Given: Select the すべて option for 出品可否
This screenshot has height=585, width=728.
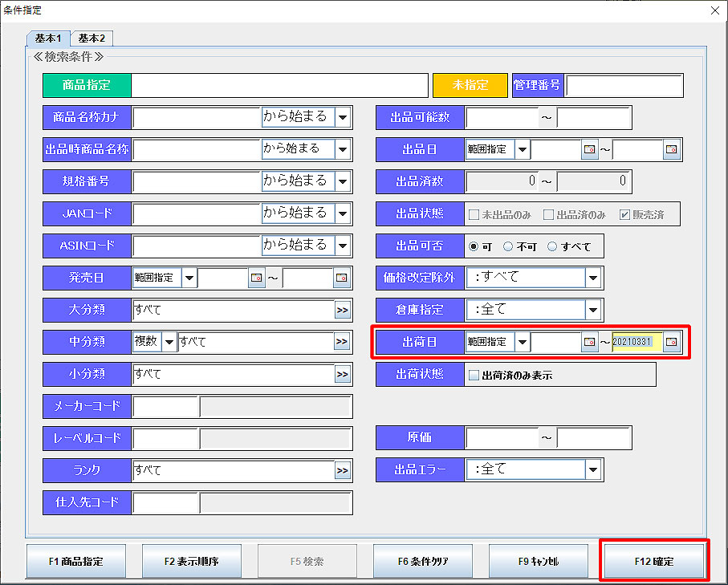Looking at the screenshot, I should click(552, 246).
